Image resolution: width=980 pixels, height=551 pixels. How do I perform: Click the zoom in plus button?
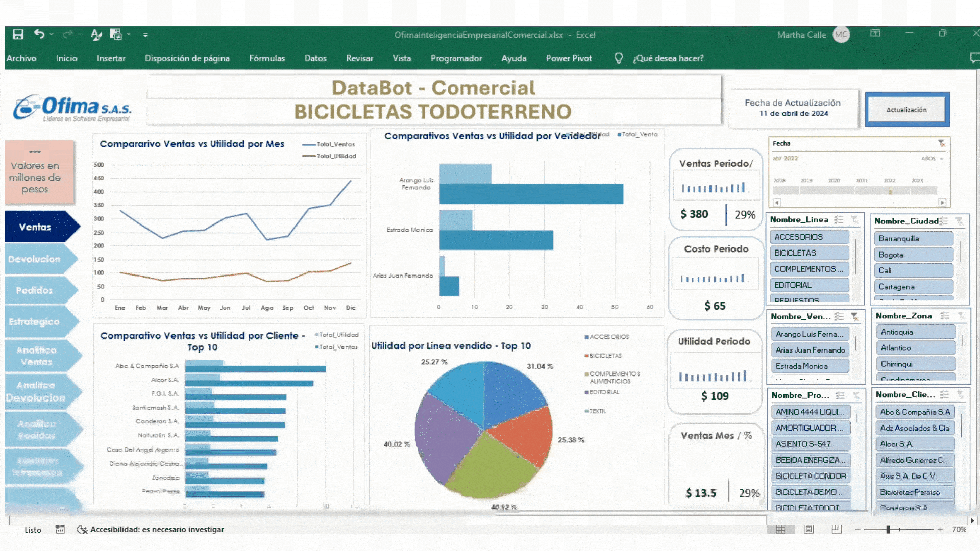(940, 529)
